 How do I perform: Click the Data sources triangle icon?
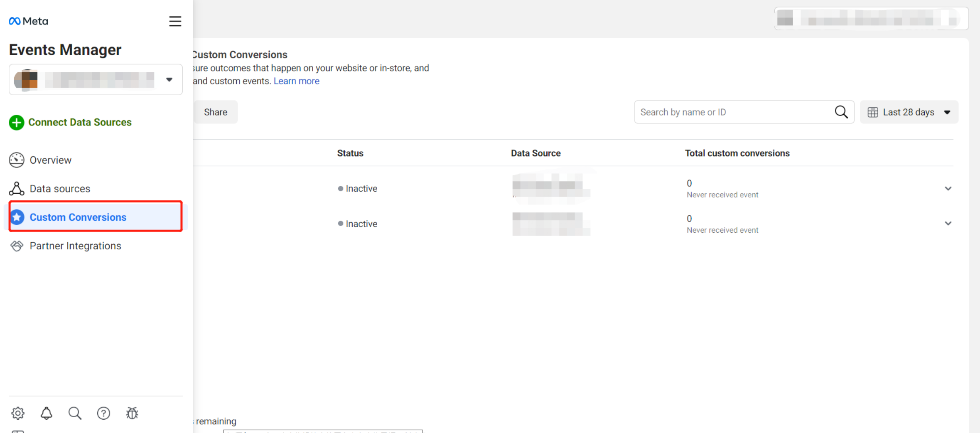(x=17, y=189)
